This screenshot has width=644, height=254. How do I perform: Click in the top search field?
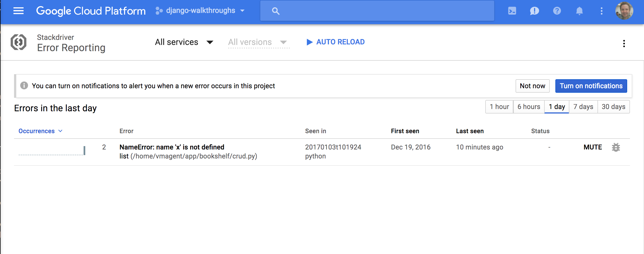click(x=377, y=11)
